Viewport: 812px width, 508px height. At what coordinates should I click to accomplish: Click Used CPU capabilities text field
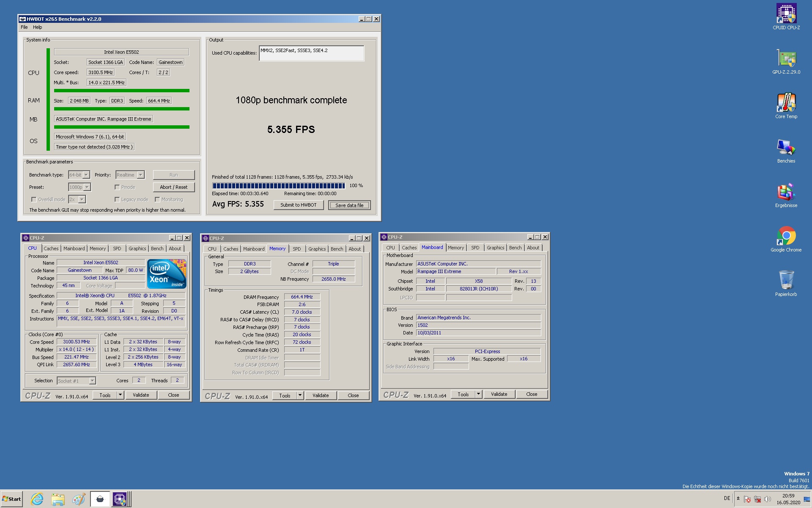pos(311,53)
